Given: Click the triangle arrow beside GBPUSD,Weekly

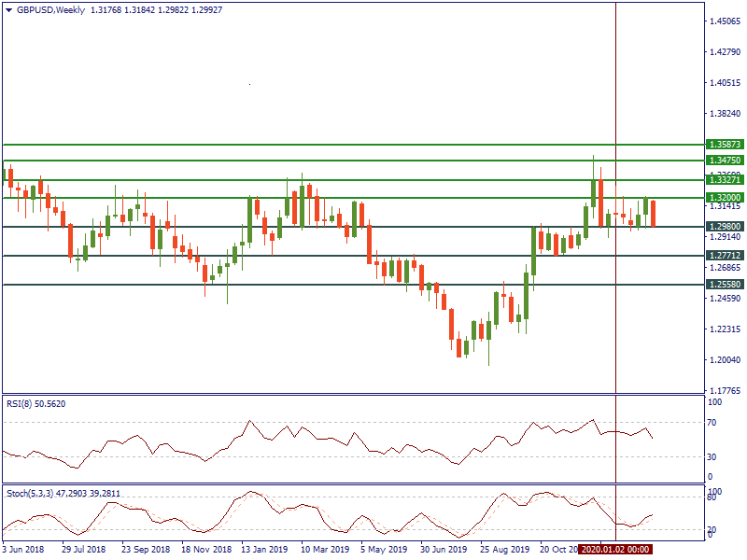Looking at the screenshot, I should (x=9, y=9).
